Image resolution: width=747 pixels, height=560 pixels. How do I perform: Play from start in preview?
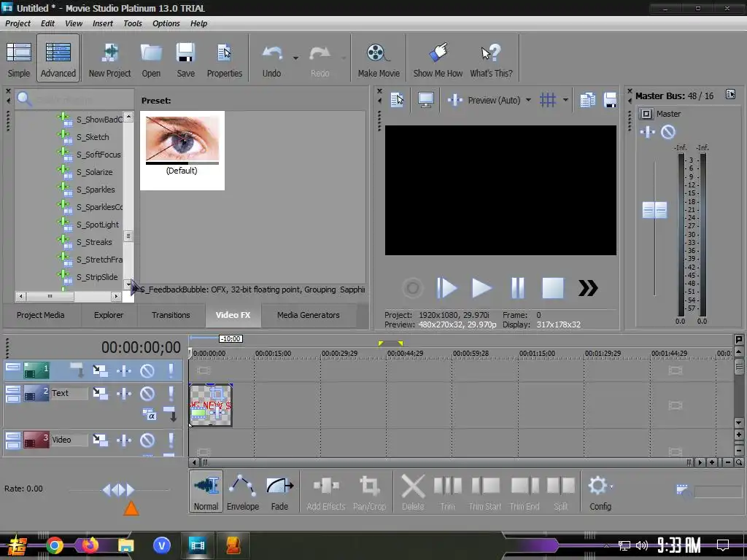coord(446,288)
